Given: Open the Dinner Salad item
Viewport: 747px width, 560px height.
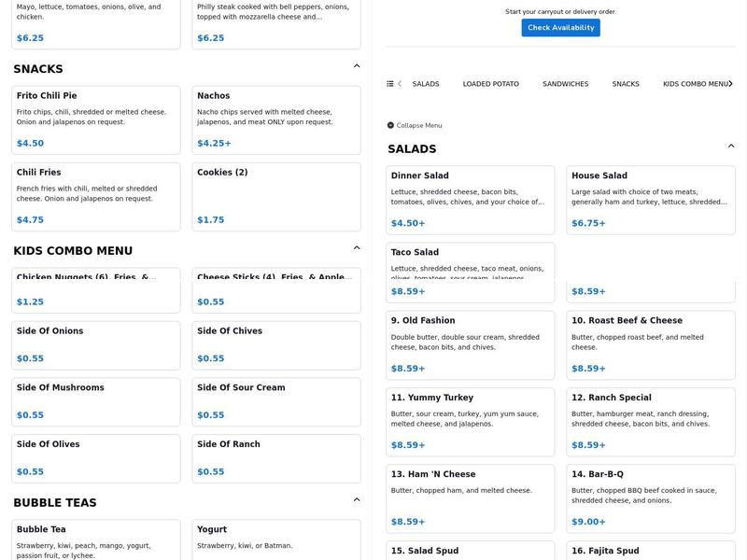Looking at the screenshot, I should (x=470, y=200).
